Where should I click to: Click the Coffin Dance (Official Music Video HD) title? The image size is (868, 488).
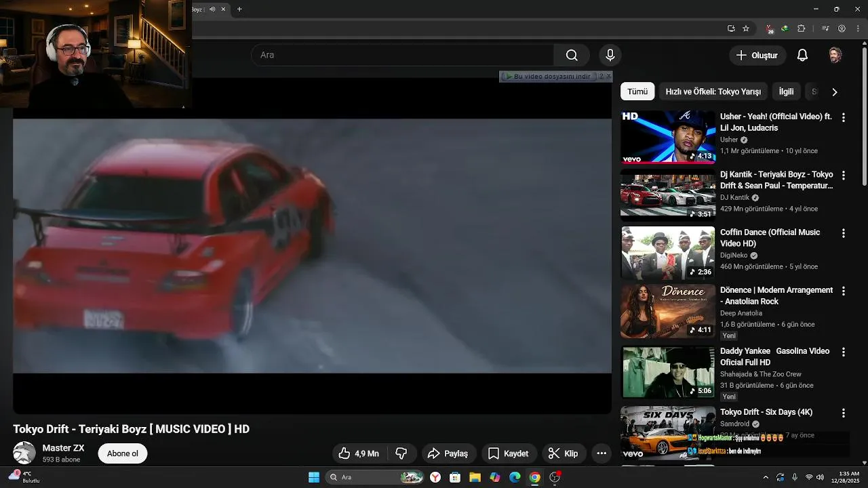pyautogui.click(x=770, y=238)
